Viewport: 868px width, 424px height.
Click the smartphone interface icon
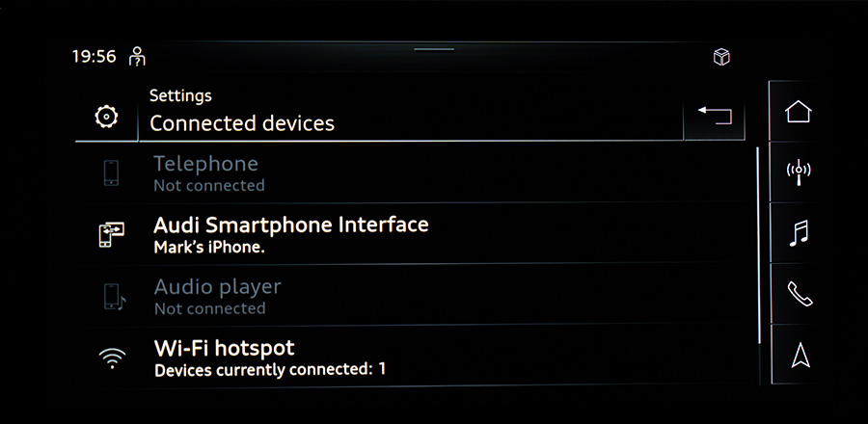coord(112,235)
